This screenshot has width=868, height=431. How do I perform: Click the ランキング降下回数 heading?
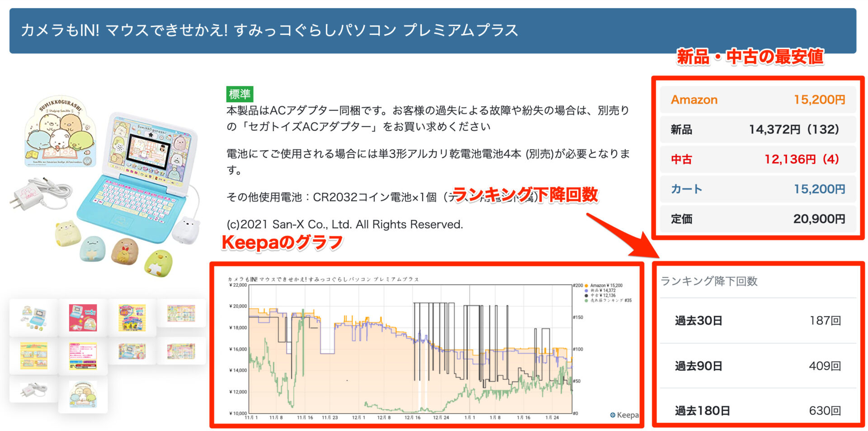click(709, 281)
